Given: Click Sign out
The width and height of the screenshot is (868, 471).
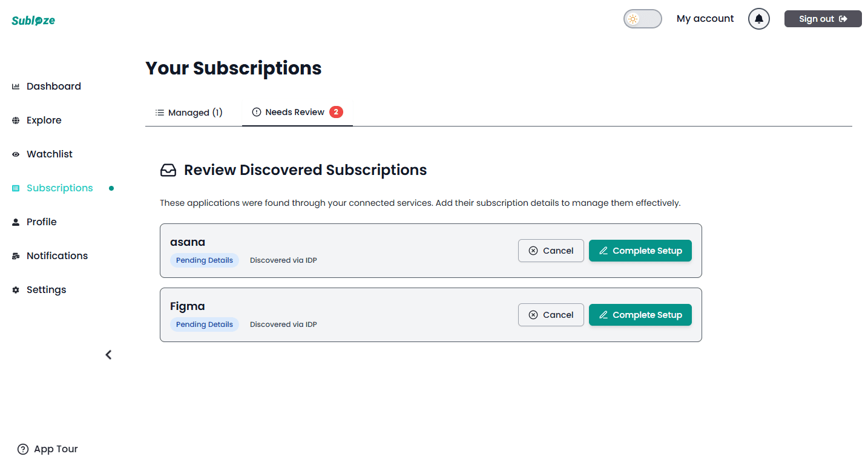Looking at the screenshot, I should [822, 19].
